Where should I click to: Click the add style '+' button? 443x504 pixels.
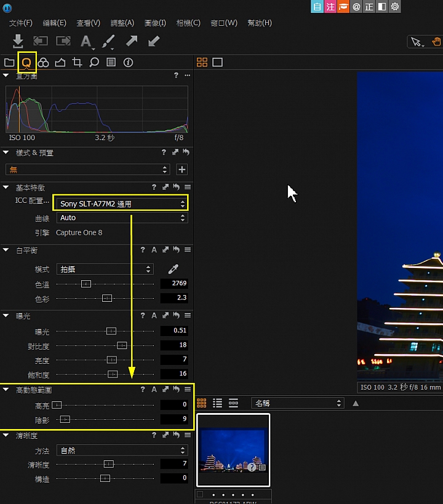tap(182, 170)
